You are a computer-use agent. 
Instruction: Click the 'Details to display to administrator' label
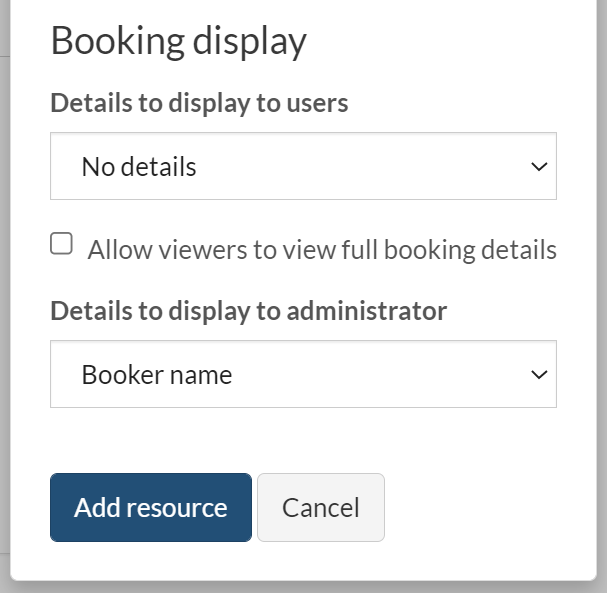pyautogui.click(x=248, y=311)
